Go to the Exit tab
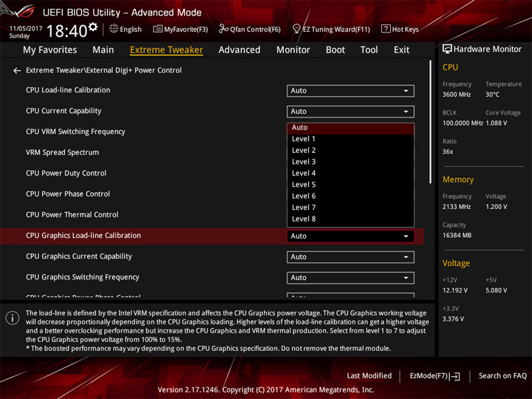532x399 pixels. (401, 50)
